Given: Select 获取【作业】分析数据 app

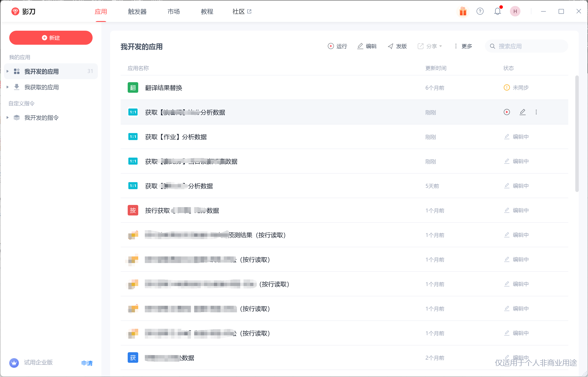Looking at the screenshot, I should pyautogui.click(x=344, y=137).
